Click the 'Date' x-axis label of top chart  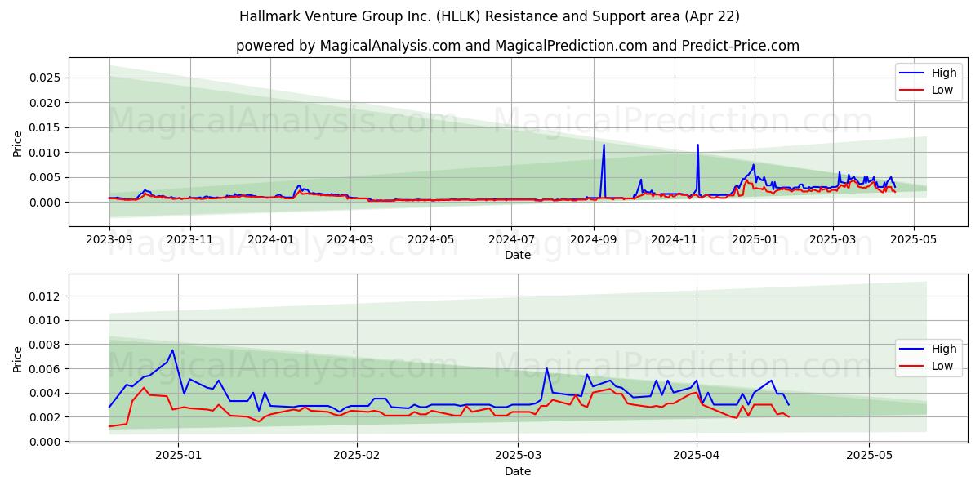[x=518, y=255]
